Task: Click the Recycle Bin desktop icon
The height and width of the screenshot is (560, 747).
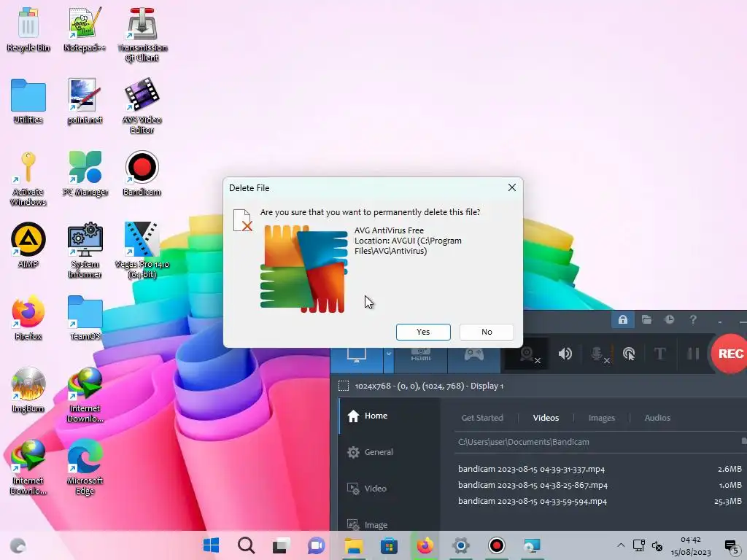Action: (28, 28)
